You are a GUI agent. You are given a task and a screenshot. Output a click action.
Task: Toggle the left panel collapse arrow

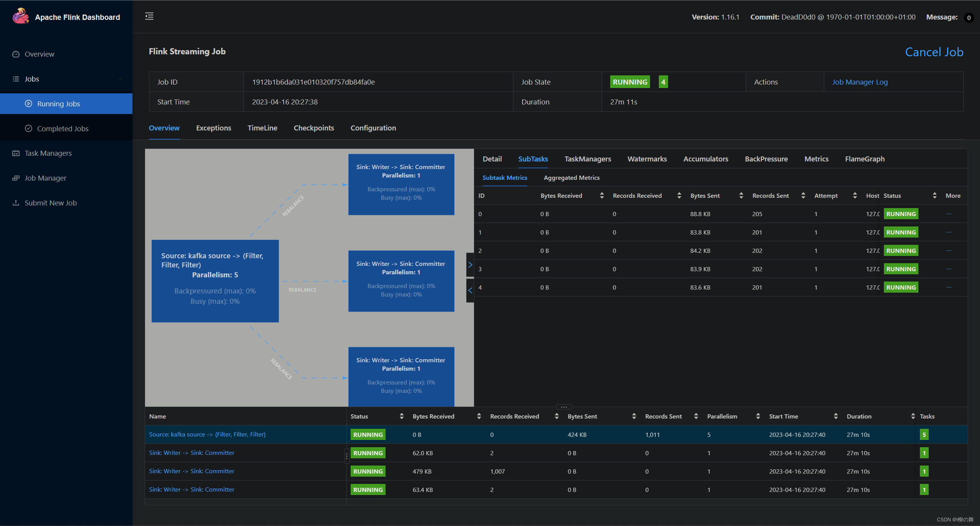coord(150,16)
